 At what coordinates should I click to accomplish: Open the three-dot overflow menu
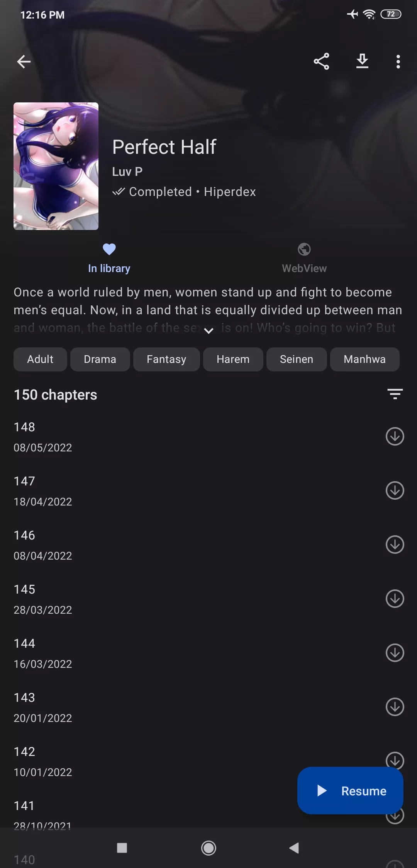(x=398, y=61)
